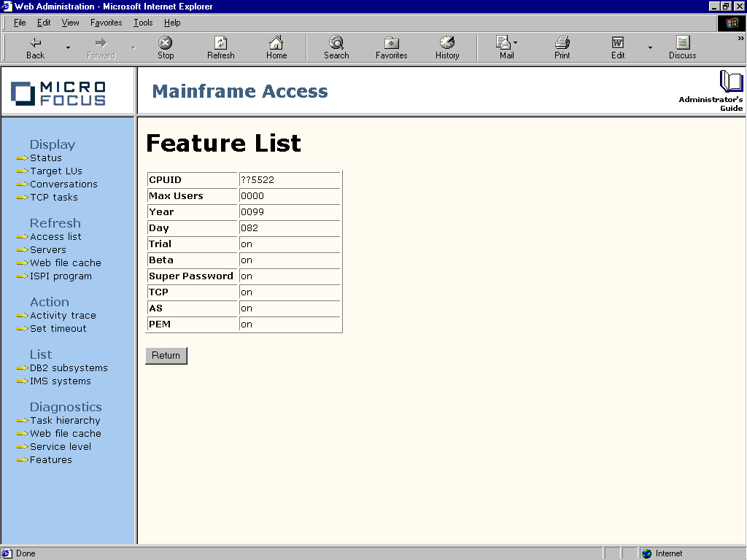The height and width of the screenshot is (560, 747).
Task: Open the Search panel
Action: 336,47
